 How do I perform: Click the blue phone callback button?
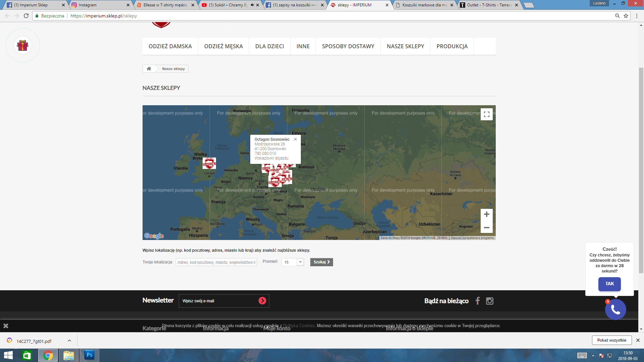coord(615,309)
